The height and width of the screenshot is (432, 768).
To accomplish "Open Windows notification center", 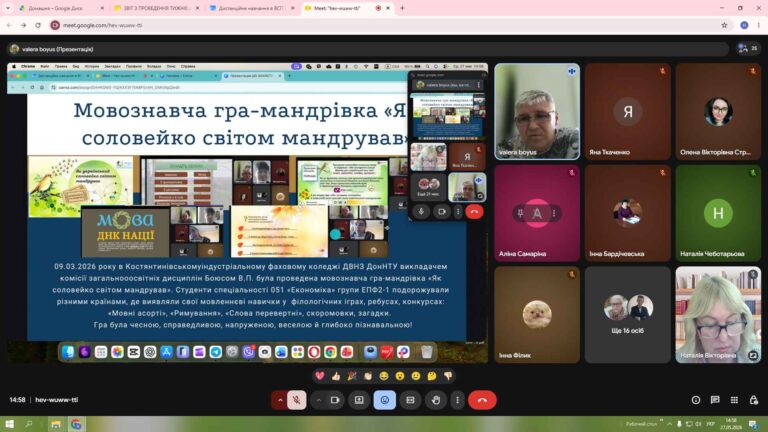I will click(753, 424).
